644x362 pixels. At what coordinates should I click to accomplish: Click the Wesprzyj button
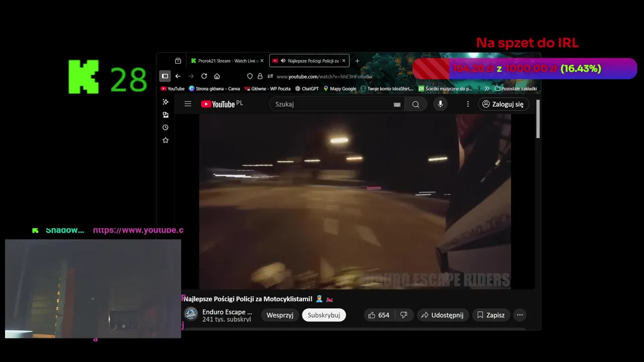[x=280, y=315]
